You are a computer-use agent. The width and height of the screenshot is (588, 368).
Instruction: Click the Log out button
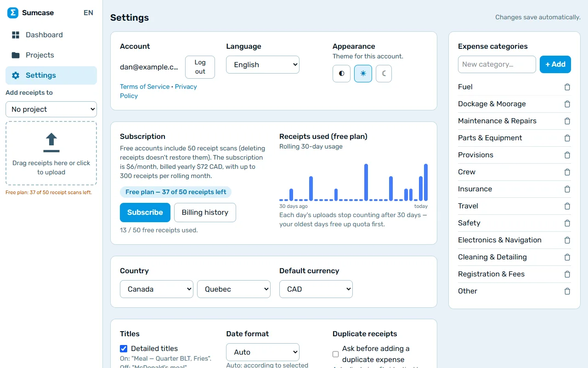200,67
